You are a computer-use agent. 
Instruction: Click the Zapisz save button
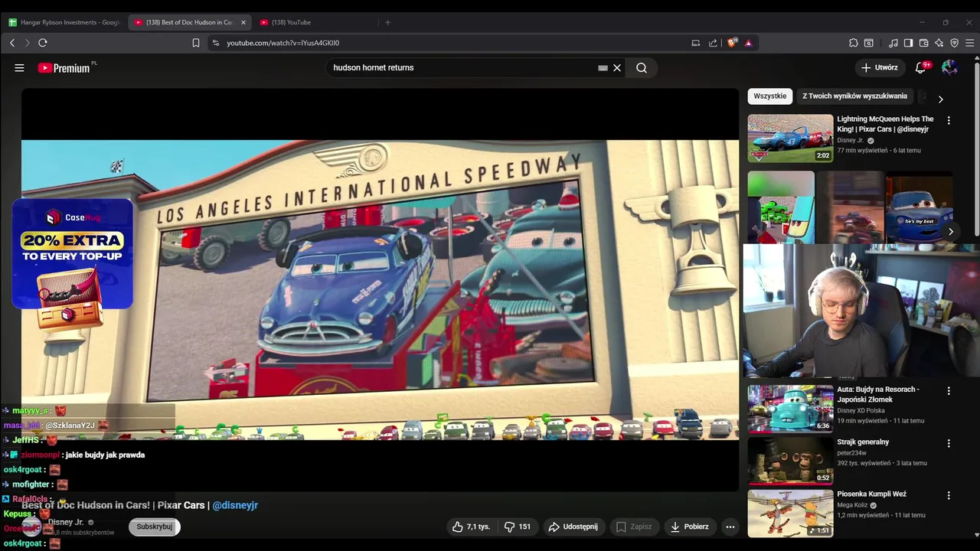634,527
